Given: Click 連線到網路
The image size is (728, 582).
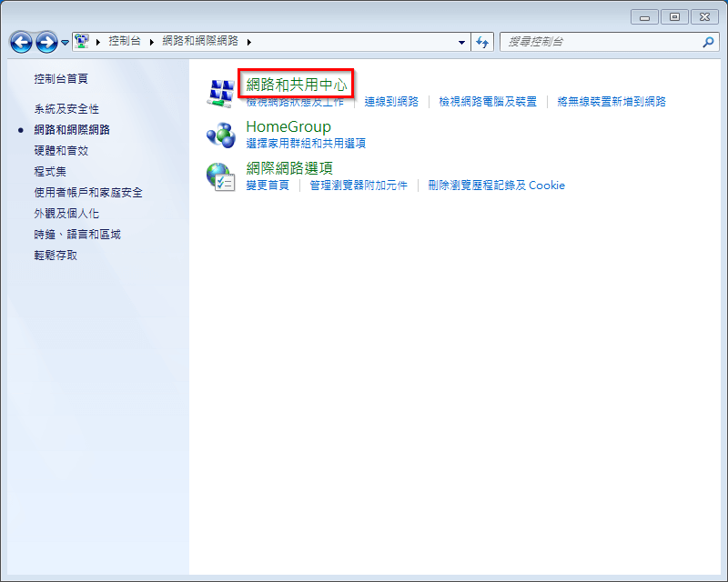Looking at the screenshot, I should 390,103.
